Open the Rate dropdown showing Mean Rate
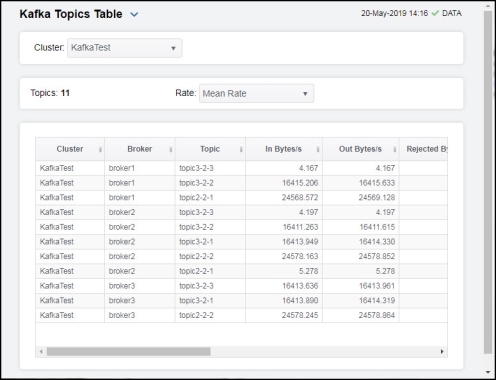Screen dimensions: 496x380 (256, 94)
